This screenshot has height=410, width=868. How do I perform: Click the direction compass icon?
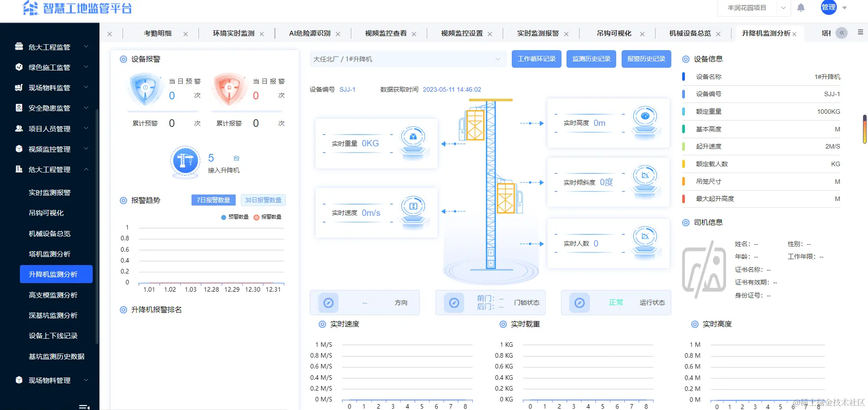point(329,303)
